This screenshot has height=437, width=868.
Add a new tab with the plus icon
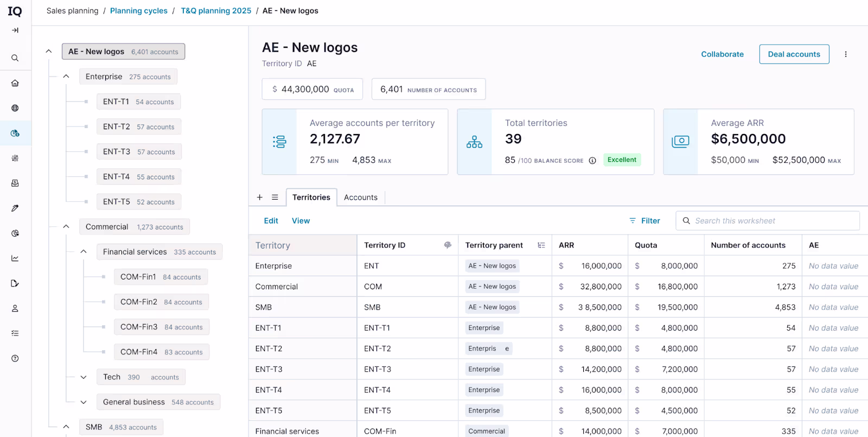tap(260, 198)
